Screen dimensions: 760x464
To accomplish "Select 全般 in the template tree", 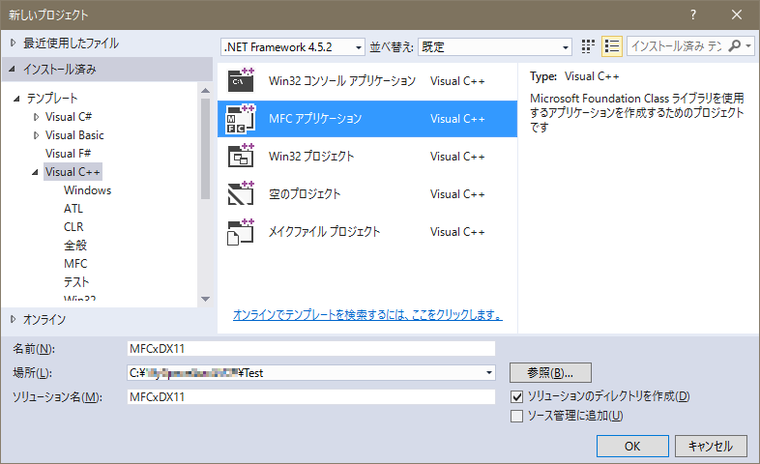I will 75,246.
